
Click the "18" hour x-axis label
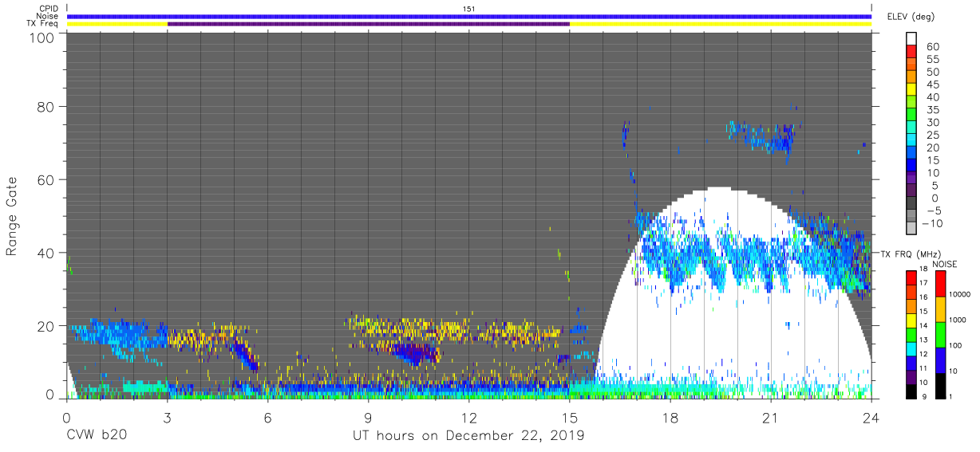(670, 417)
